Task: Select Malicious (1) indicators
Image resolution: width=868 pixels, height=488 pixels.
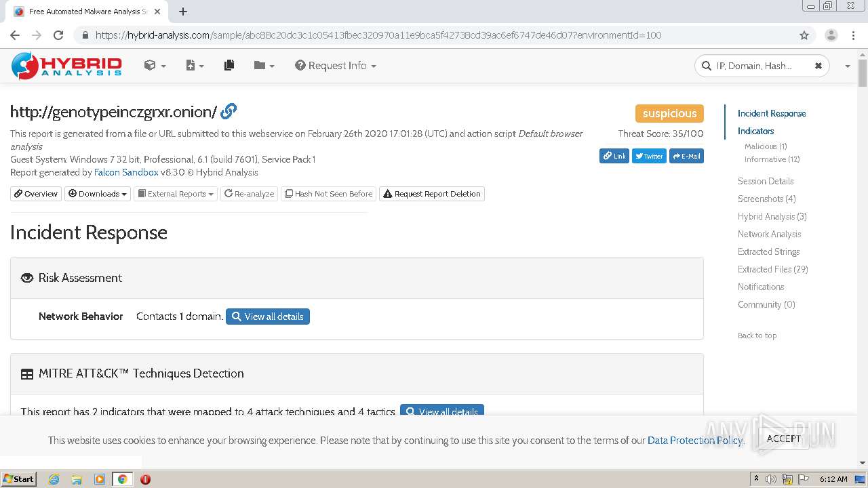Action: 766,146
